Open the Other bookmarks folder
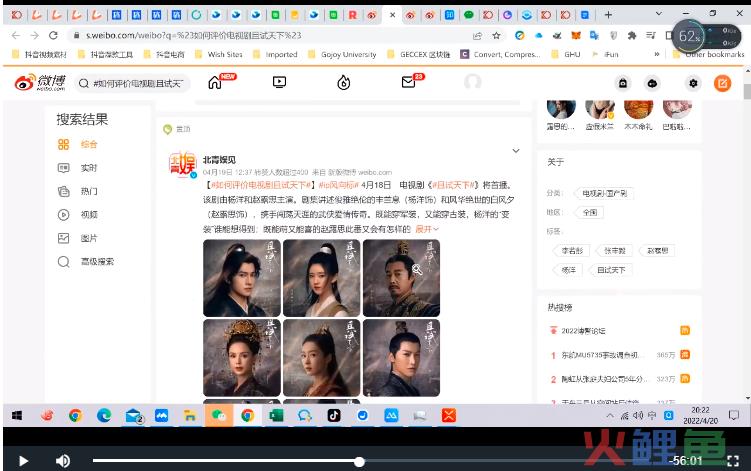 coord(709,54)
